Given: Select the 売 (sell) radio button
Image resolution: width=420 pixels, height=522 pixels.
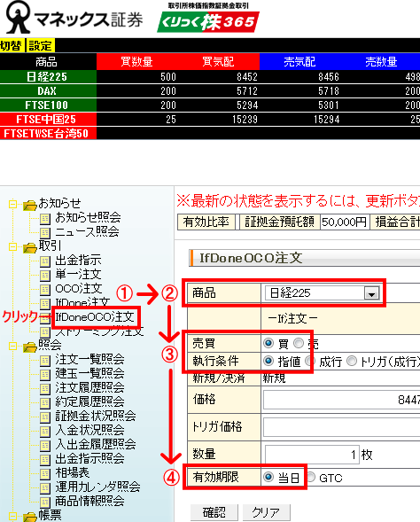Looking at the screenshot, I should pos(299,343).
